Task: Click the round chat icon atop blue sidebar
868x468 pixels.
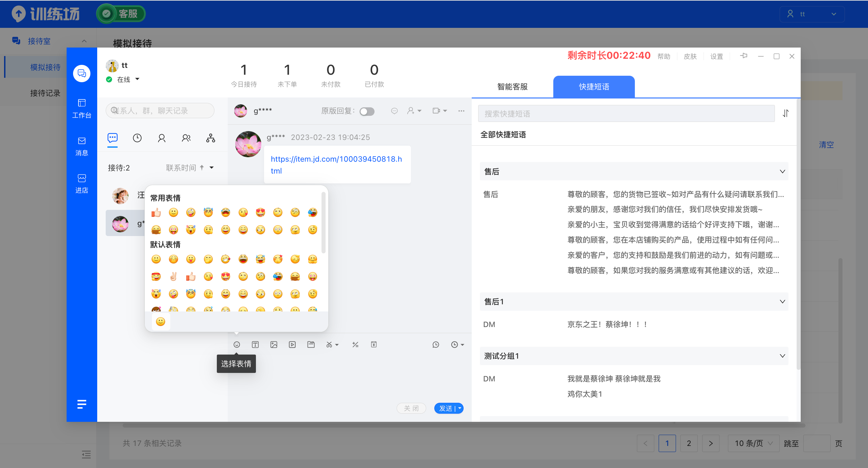Action: pyautogui.click(x=82, y=73)
